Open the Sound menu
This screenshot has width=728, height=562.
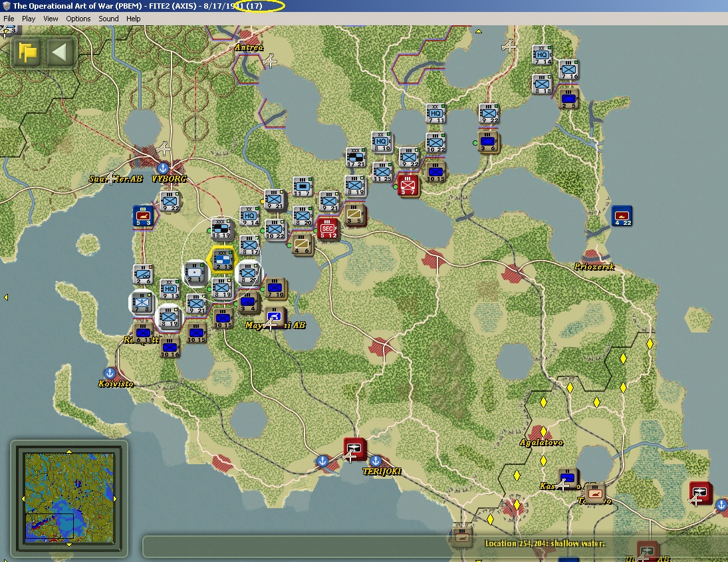click(x=108, y=19)
